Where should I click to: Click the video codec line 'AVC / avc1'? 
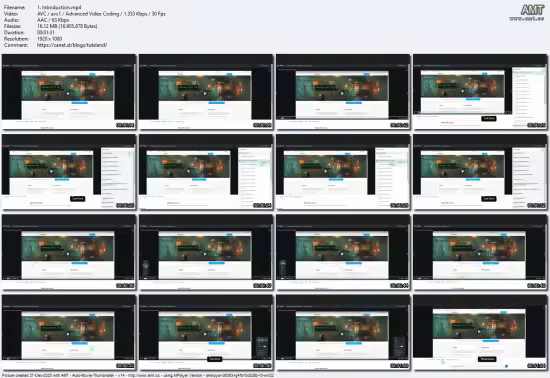[x=101, y=14]
